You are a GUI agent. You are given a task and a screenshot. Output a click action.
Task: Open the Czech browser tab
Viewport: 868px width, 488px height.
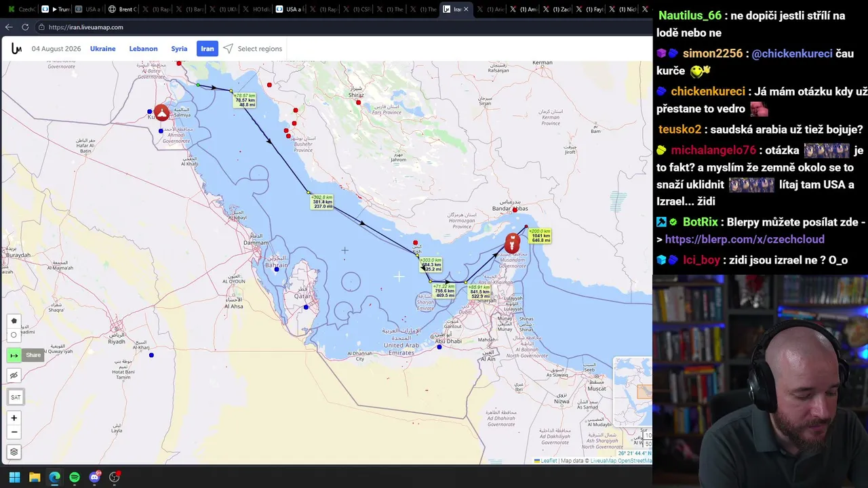(22, 9)
